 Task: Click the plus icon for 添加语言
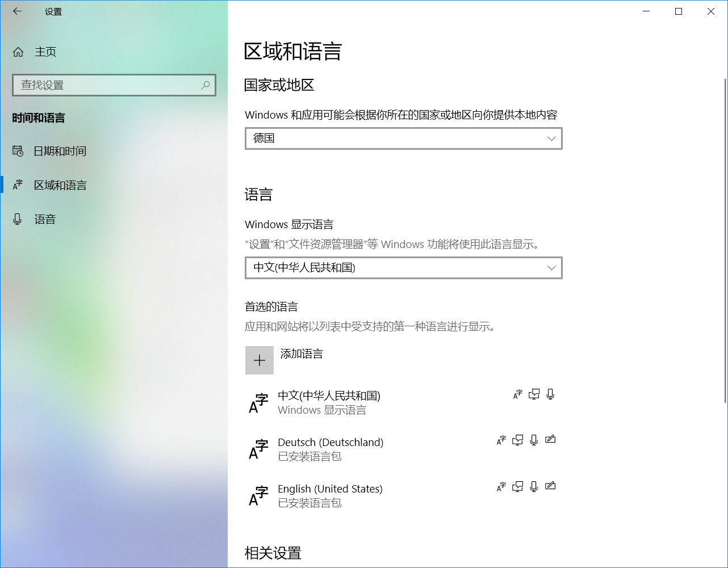point(260,360)
